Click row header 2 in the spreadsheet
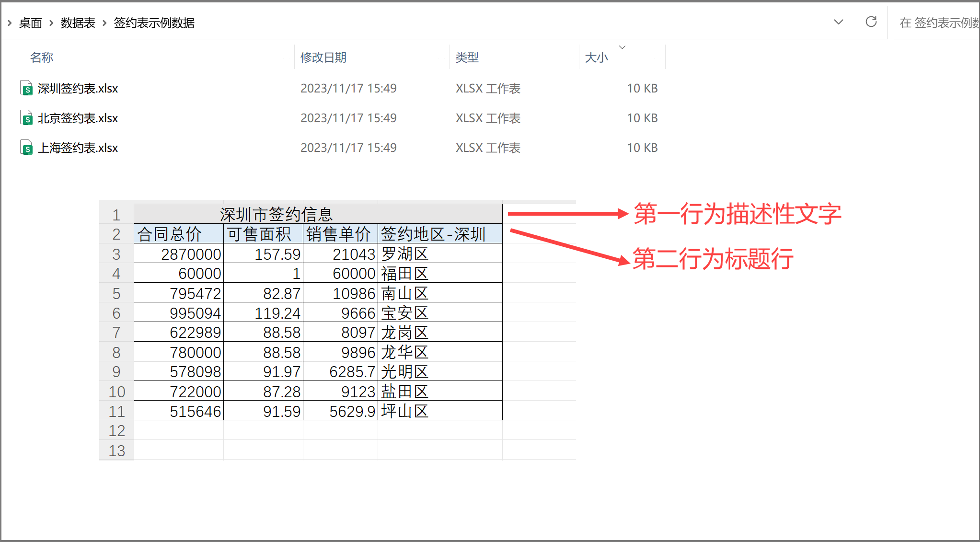The image size is (980, 542). click(116, 234)
